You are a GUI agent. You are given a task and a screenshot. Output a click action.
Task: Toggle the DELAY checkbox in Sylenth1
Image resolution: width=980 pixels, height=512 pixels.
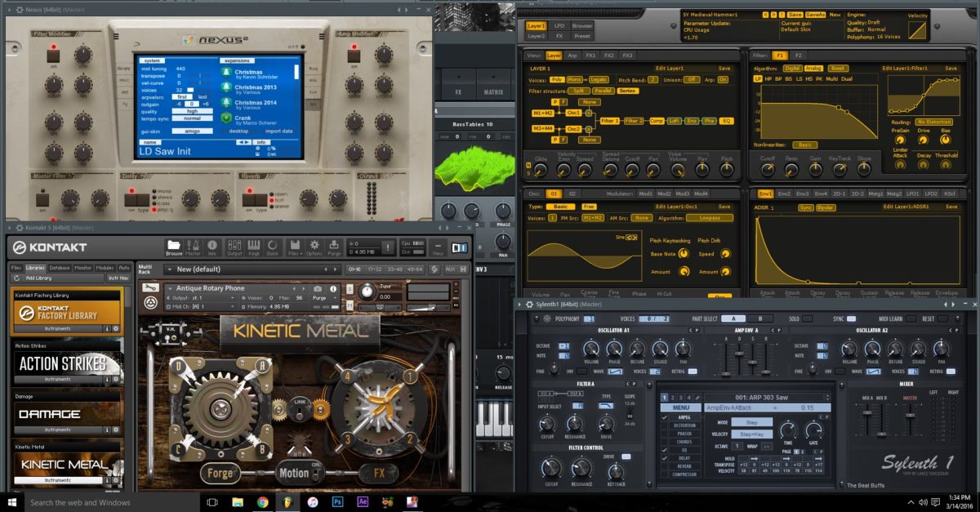pos(666,458)
